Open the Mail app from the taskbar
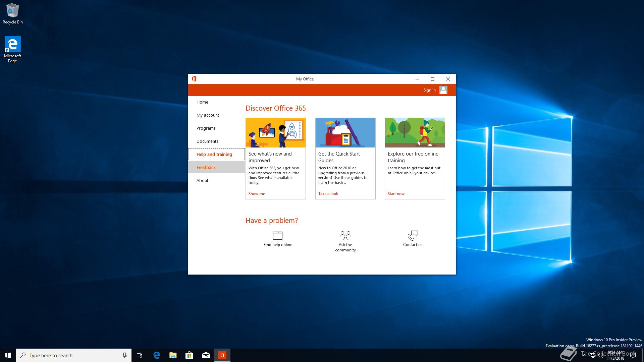The height and width of the screenshot is (362, 644). click(206, 355)
